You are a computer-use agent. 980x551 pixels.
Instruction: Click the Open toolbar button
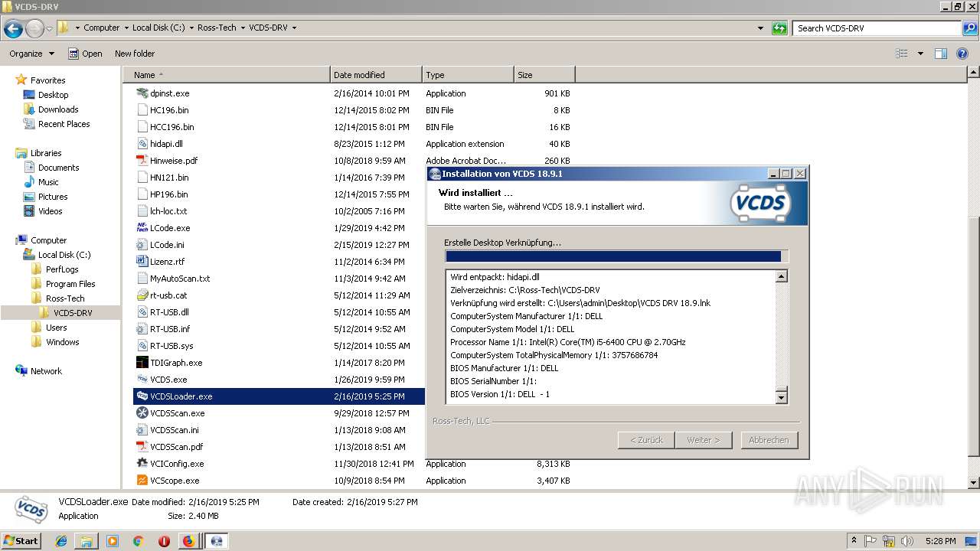[85, 54]
